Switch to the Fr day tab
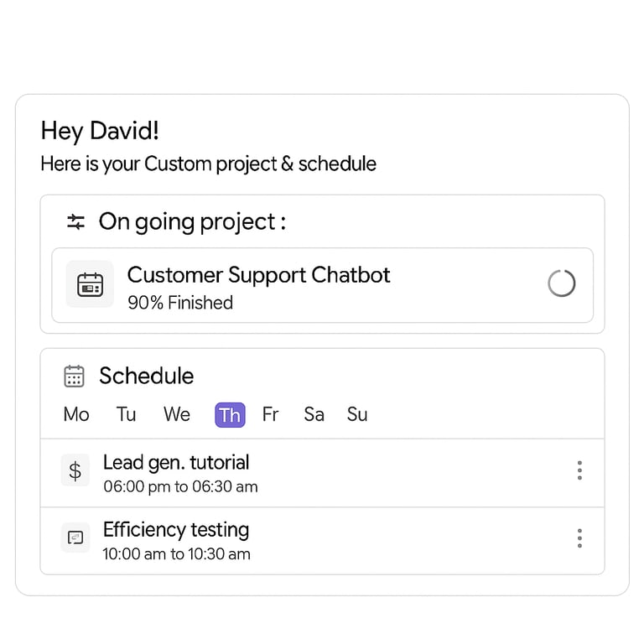The height and width of the screenshot is (644, 644). [x=270, y=414]
